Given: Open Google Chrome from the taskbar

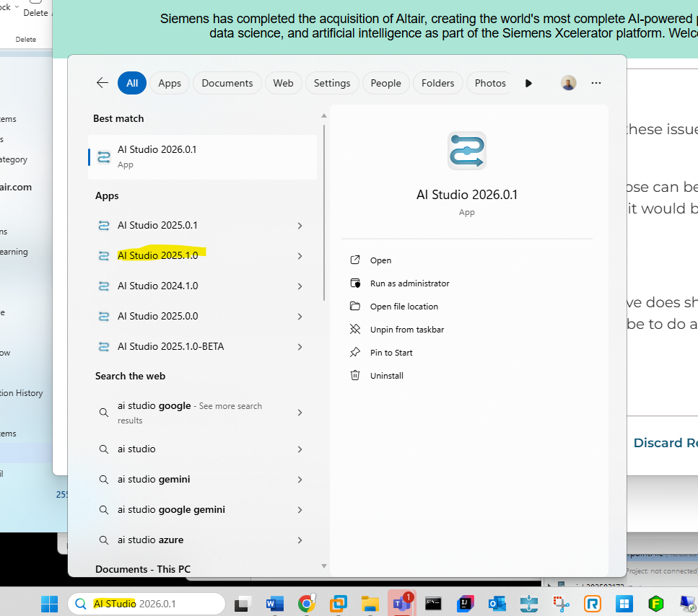Looking at the screenshot, I should (306, 604).
